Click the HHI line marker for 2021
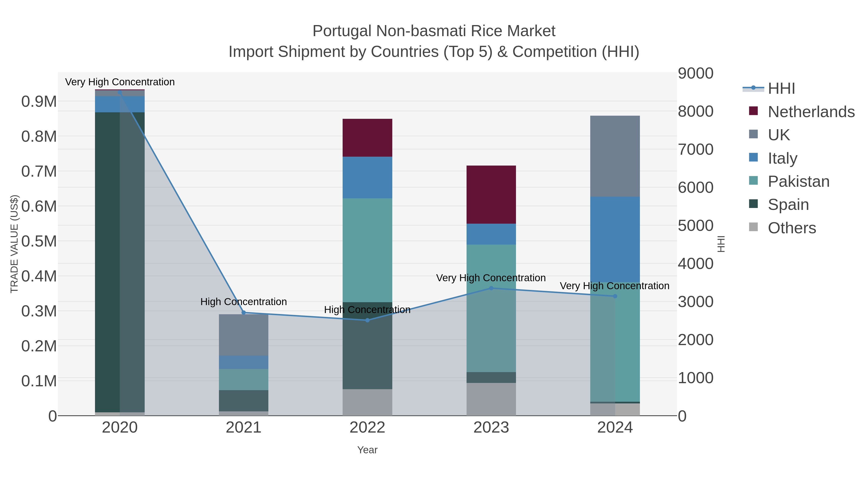 tap(244, 313)
